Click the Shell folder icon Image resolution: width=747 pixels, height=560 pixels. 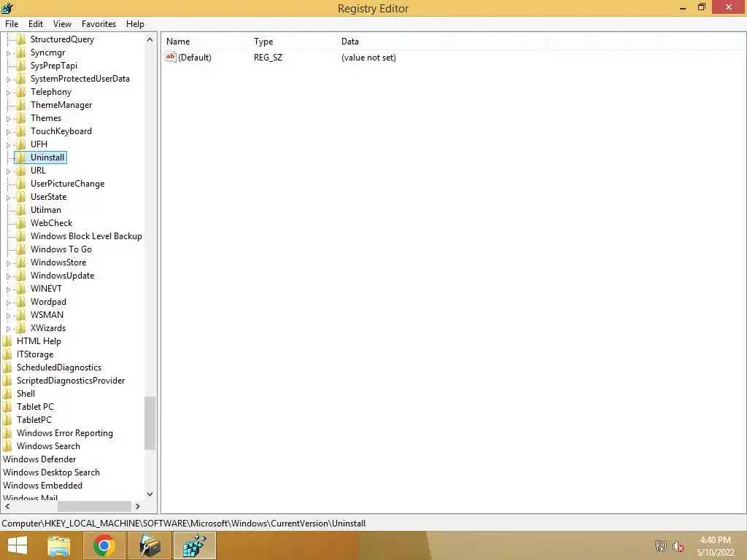pyautogui.click(x=7, y=393)
